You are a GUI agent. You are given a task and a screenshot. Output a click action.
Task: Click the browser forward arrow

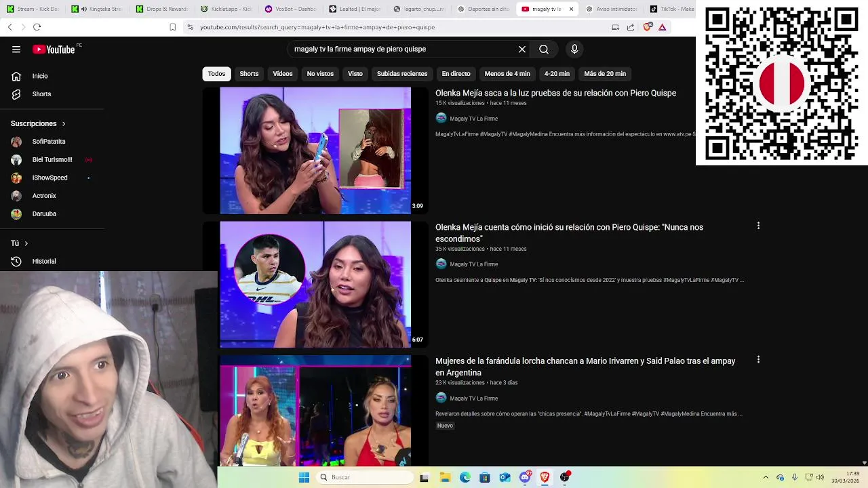coord(23,27)
